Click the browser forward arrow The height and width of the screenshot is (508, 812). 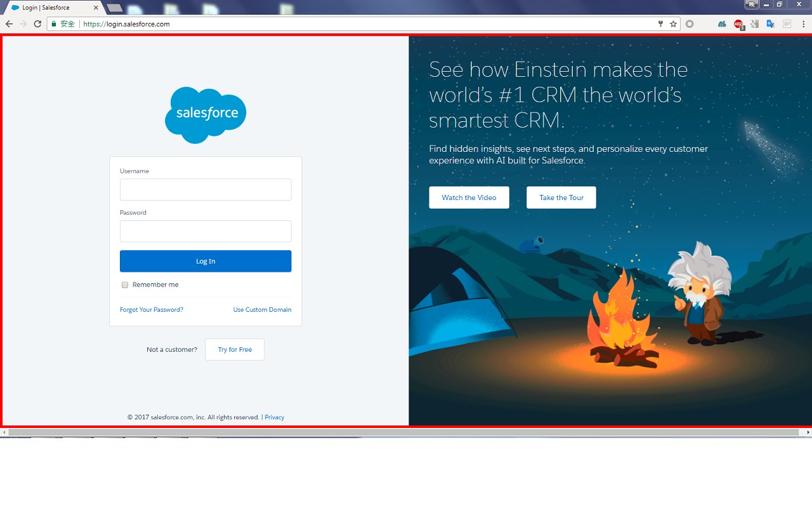[23, 24]
